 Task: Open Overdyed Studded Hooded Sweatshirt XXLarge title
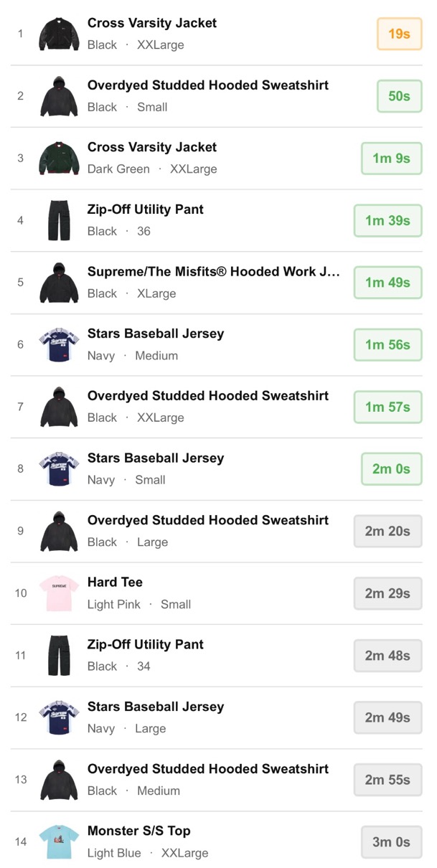point(208,395)
